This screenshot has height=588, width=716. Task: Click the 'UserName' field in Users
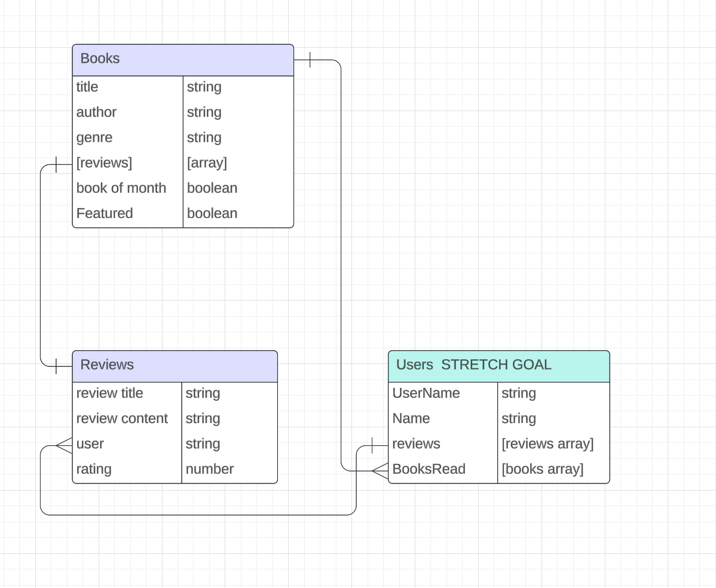[x=426, y=393]
